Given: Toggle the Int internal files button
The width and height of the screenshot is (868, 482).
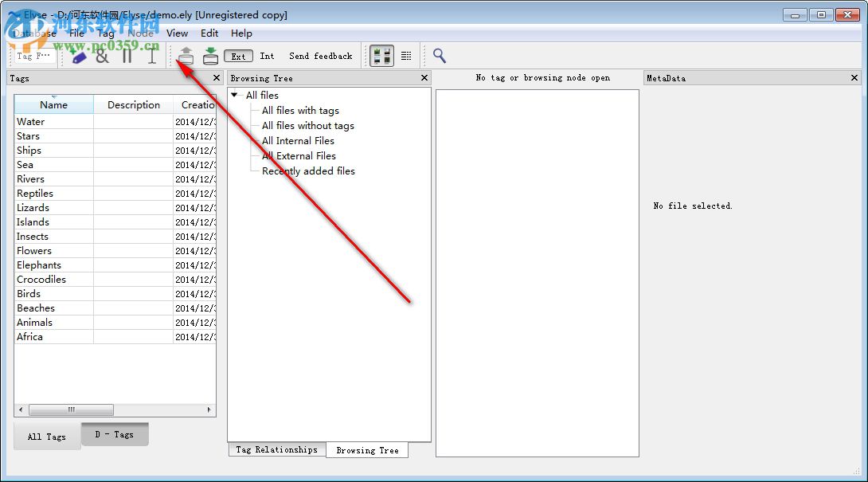Looking at the screenshot, I should (x=267, y=56).
